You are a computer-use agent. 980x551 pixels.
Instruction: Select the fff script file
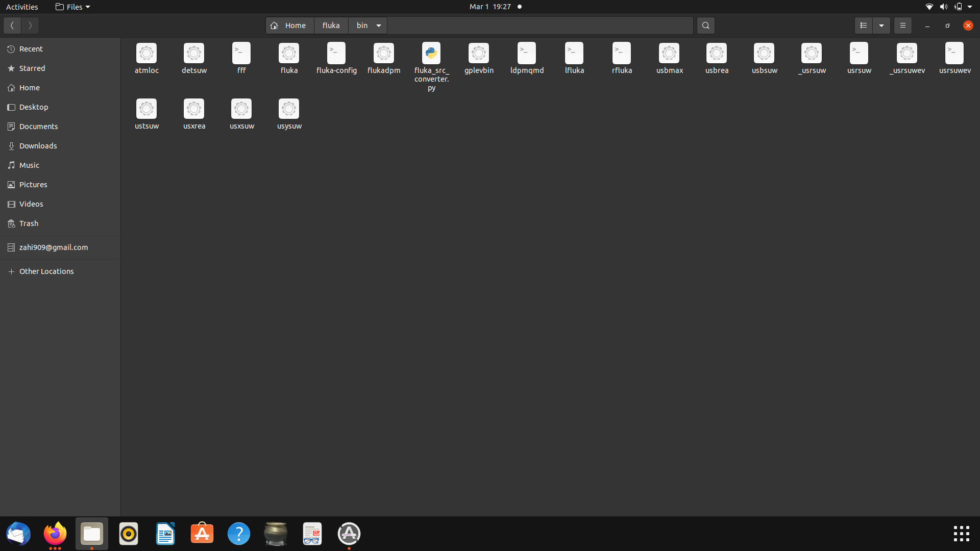pyautogui.click(x=241, y=53)
